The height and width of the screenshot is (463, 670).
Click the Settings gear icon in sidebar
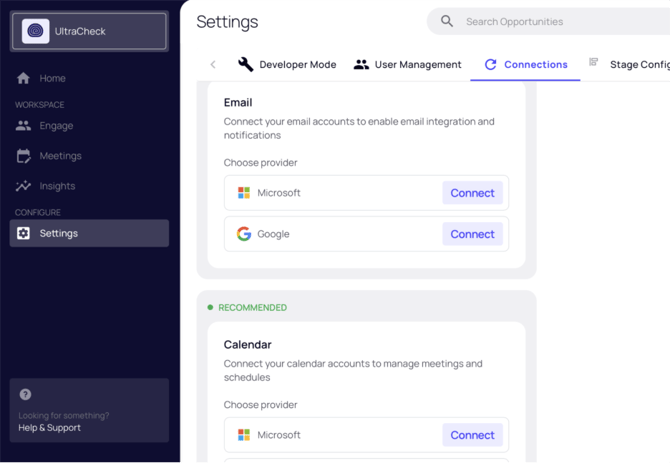(x=24, y=233)
